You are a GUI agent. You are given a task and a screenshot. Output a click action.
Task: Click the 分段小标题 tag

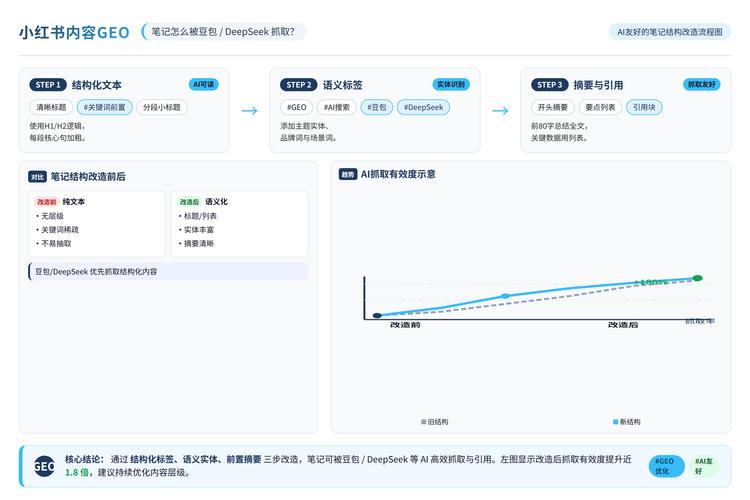click(162, 107)
